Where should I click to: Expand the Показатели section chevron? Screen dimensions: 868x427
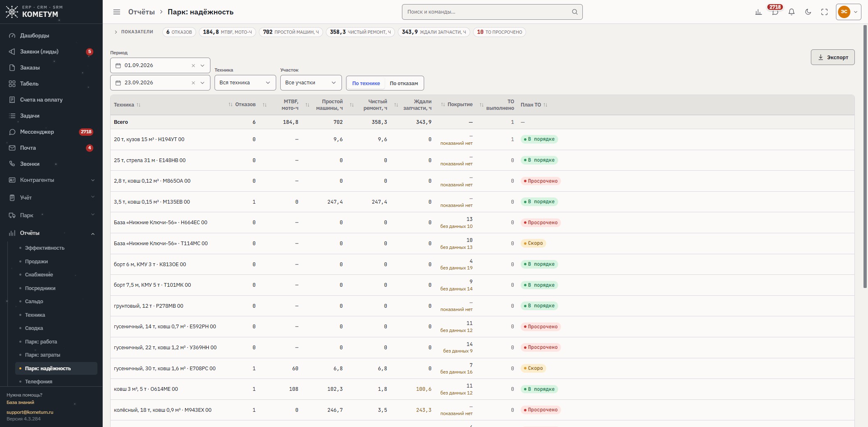coord(116,32)
